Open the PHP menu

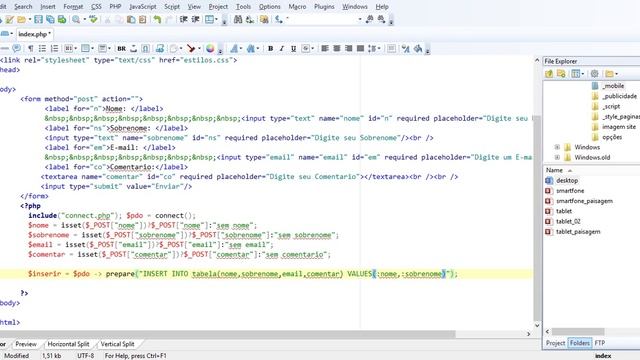click(116, 7)
